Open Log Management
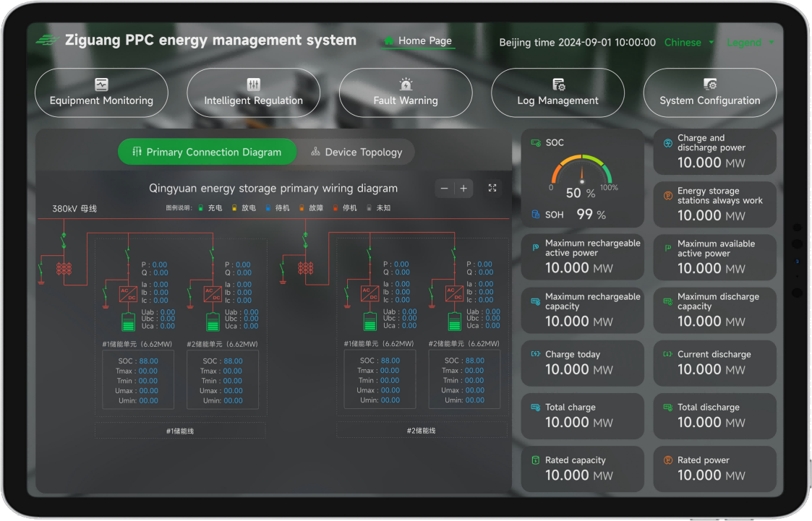 point(557,93)
